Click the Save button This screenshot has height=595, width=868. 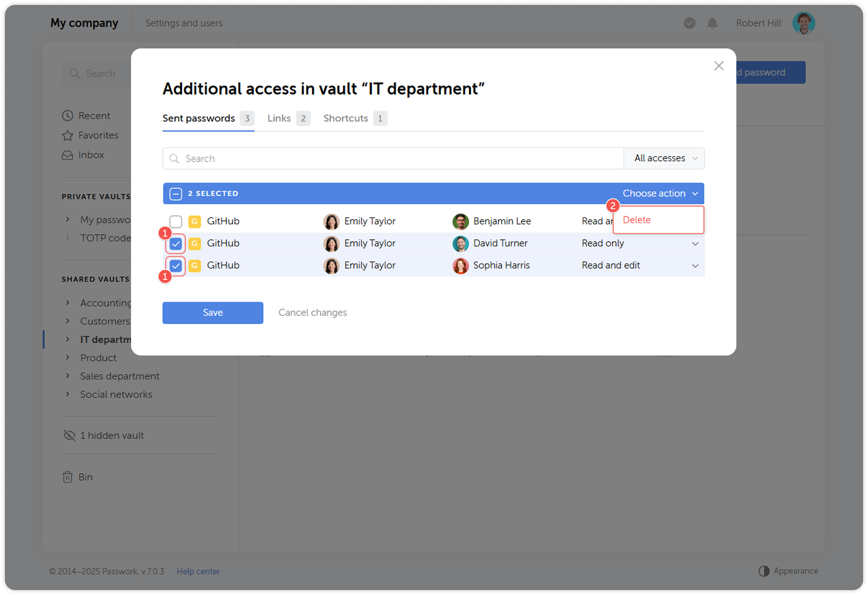[x=213, y=313]
